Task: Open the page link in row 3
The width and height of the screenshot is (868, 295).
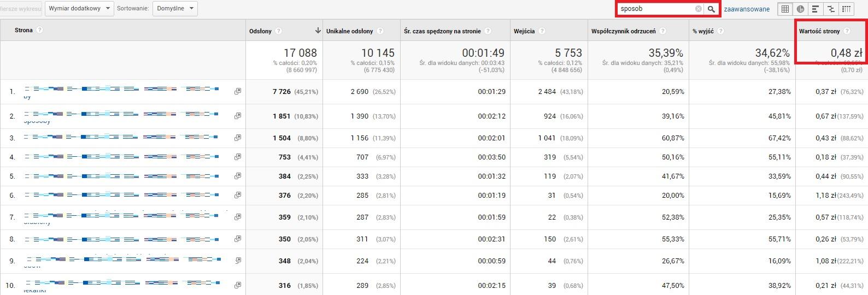Action: coord(121,138)
